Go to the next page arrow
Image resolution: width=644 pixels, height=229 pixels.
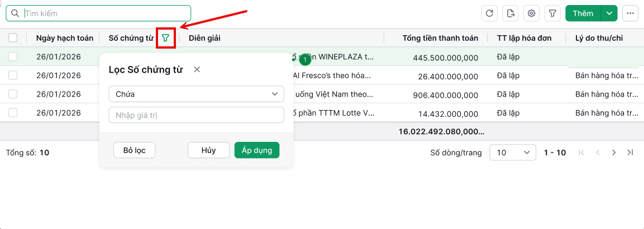(x=614, y=152)
